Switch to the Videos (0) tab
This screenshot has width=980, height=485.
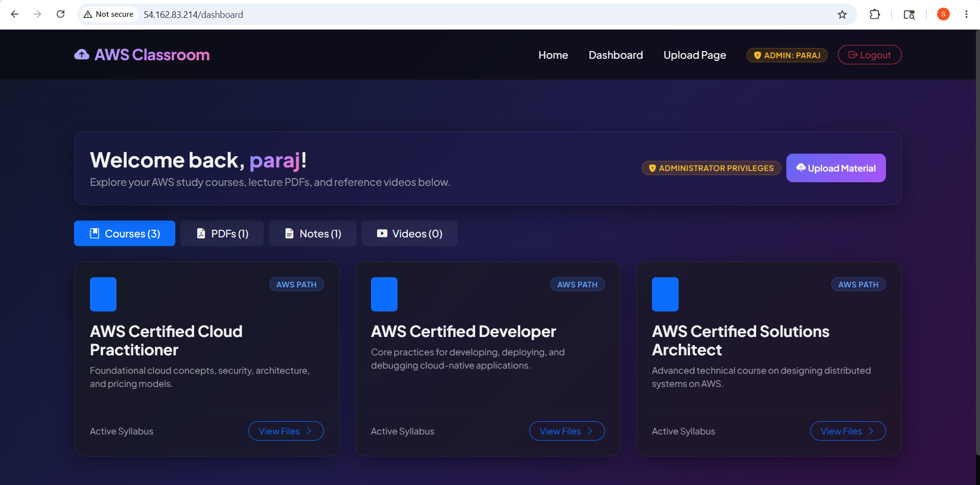410,233
